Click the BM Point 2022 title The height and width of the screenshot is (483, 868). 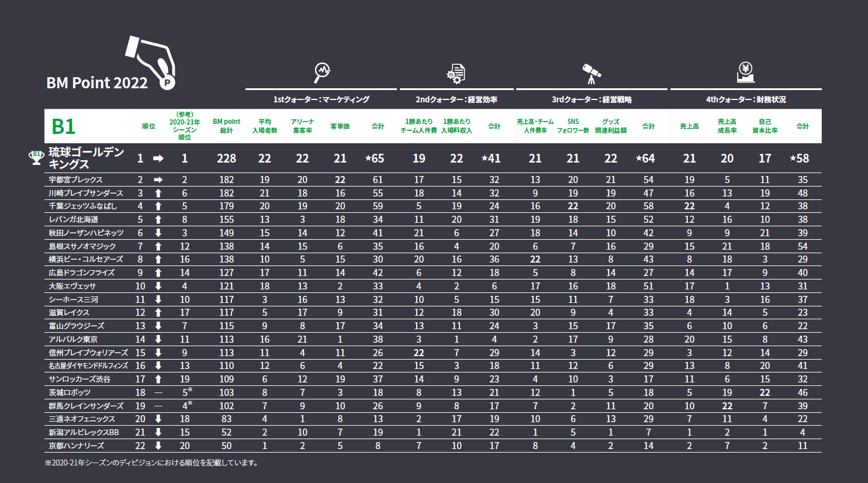click(x=97, y=83)
